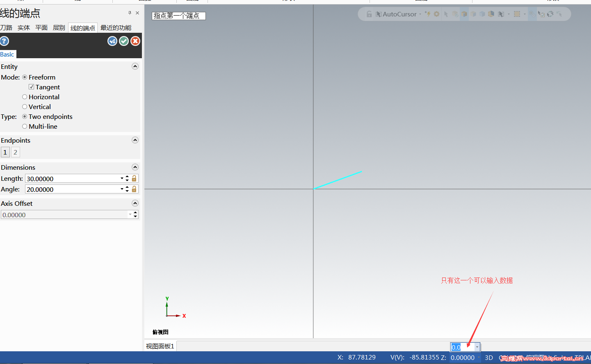
Task: Switch to the 最近的功能 tab
Action: click(116, 27)
